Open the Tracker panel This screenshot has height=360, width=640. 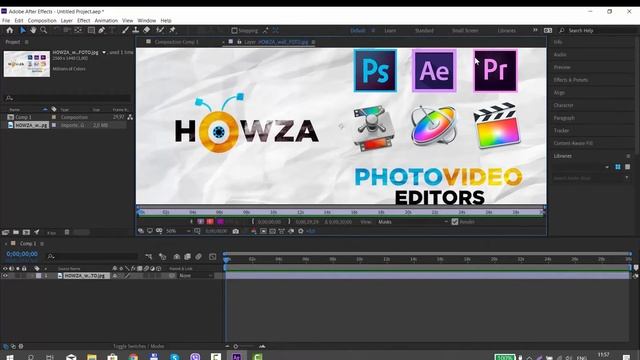tap(561, 130)
